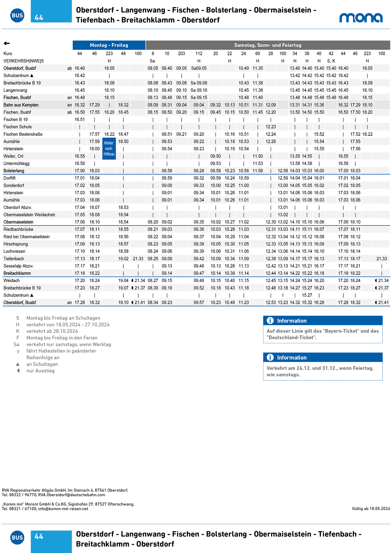Click the Bolsterlang stop name
Screen dimensions: 392x553
tap(14, 171)
